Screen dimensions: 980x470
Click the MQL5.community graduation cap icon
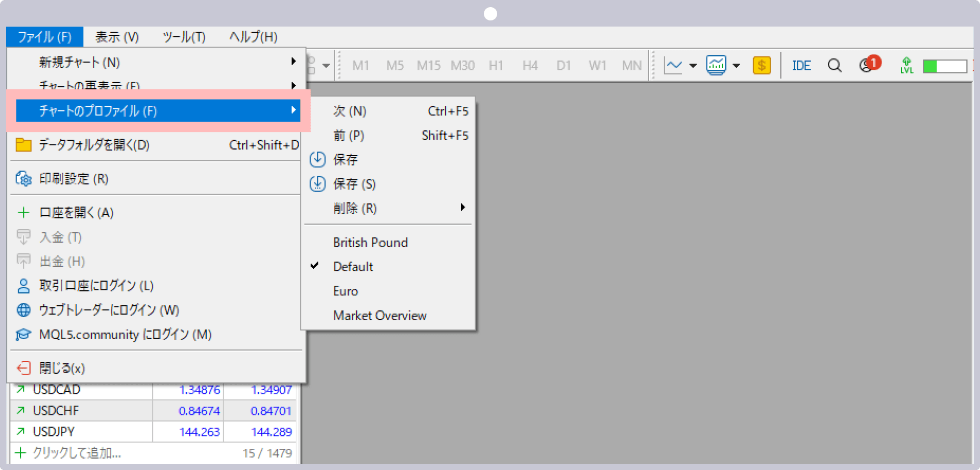(23, 335)
